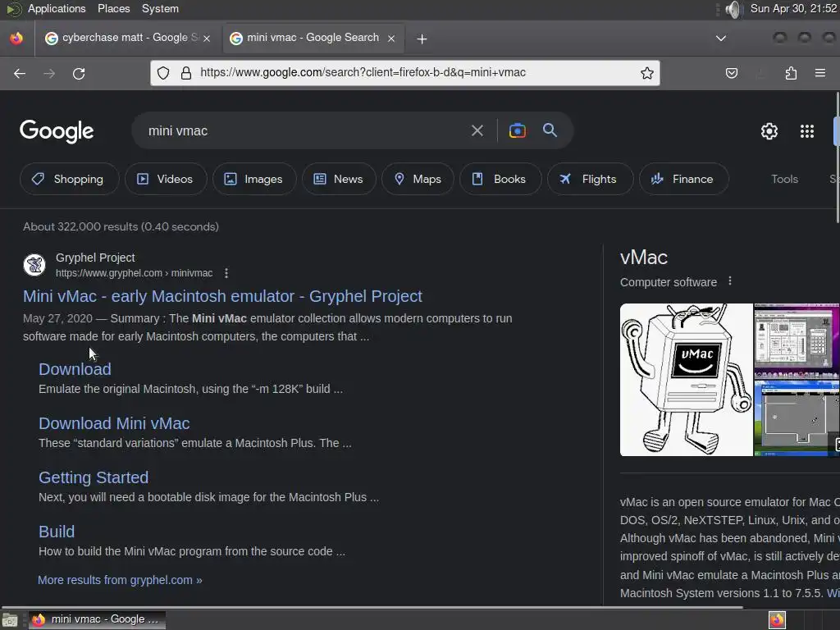
Task: Click the magnifier search button
Action: click(550, 130)
